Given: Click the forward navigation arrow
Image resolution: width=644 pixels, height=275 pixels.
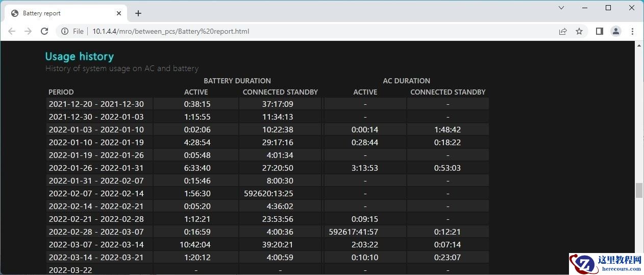Looking at the screenshot, I should coord(28,31).
